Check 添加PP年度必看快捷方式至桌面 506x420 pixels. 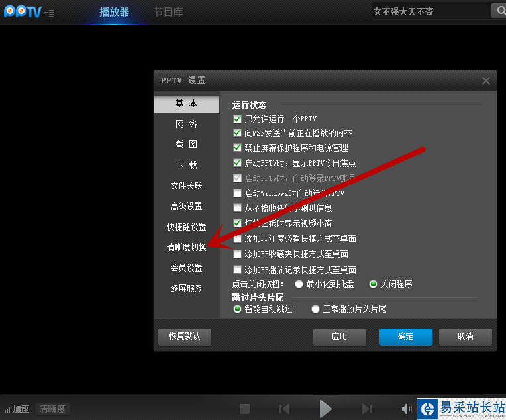[237, 239]
